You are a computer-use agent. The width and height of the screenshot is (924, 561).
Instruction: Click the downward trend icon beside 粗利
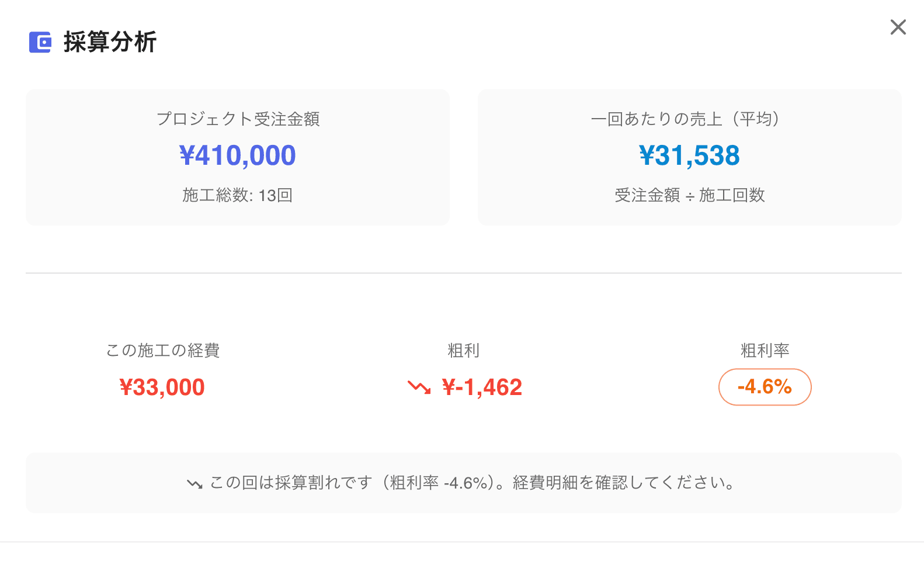click(x=419, y=387)
